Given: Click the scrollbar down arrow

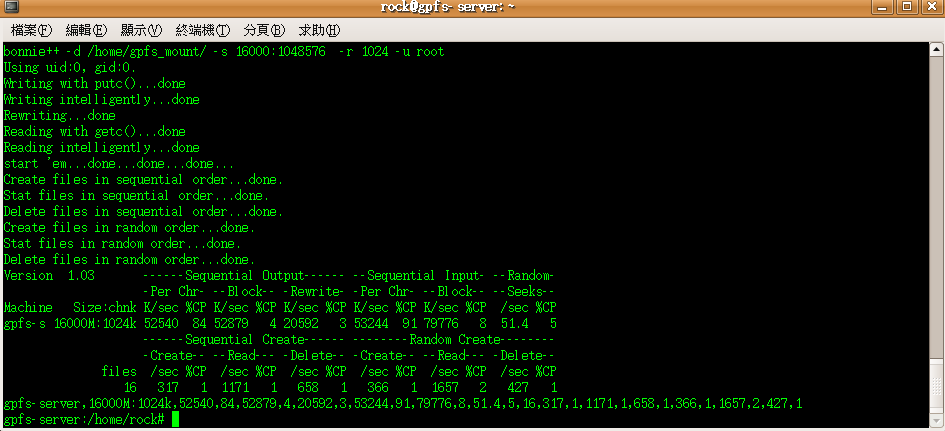Looking at the screenshot, I should click(936, 420).
